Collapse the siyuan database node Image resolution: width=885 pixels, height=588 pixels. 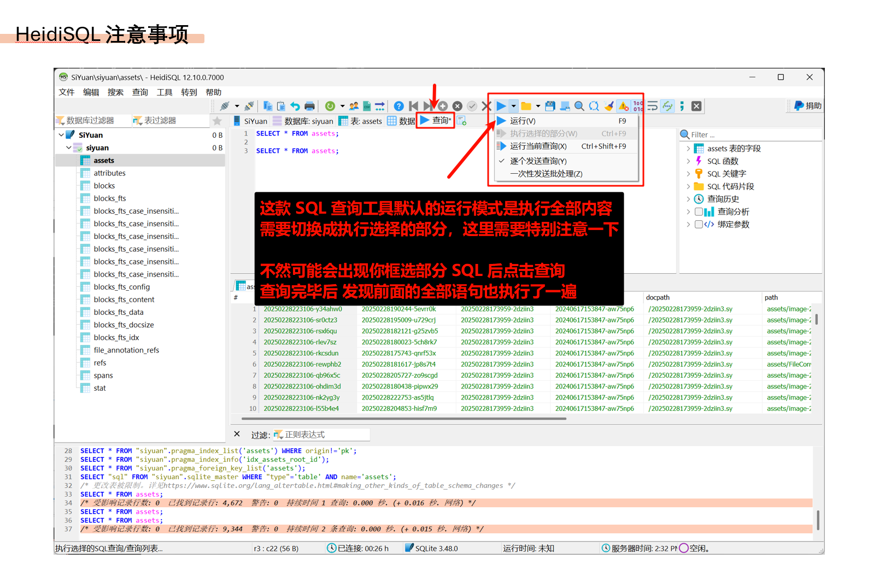coord(69,148)
